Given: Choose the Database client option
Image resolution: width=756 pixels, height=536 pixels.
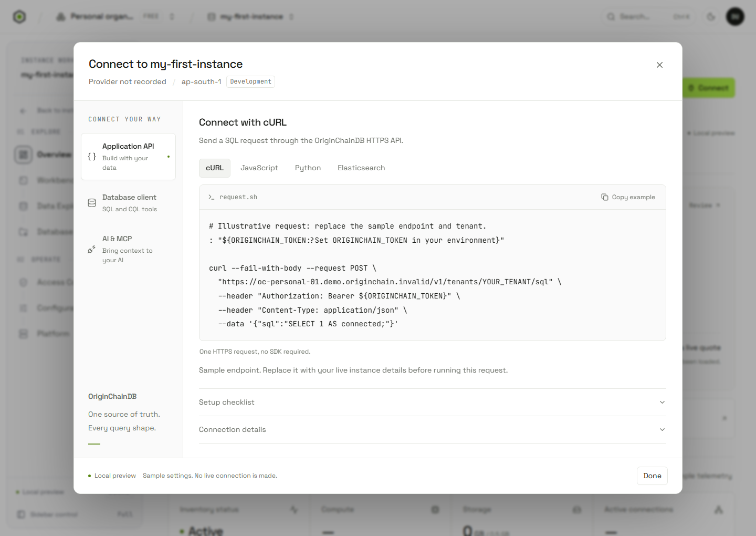Looking at the screenshot, I should pyautogui.click(x=128, y=203).
